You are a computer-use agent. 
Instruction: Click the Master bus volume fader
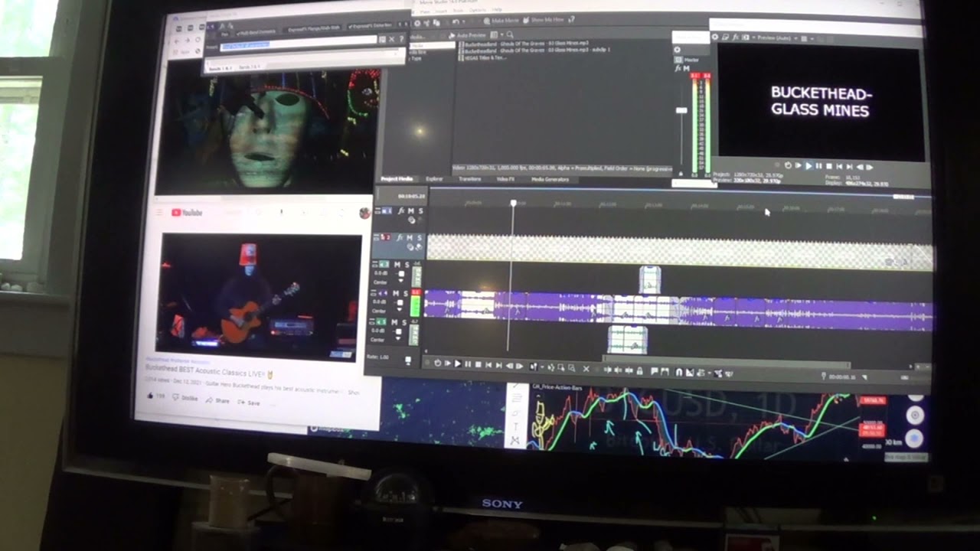(x=681, y=110)
